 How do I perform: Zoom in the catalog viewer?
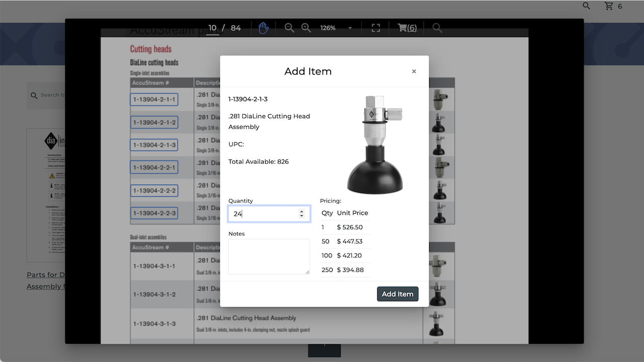point(306,28)
